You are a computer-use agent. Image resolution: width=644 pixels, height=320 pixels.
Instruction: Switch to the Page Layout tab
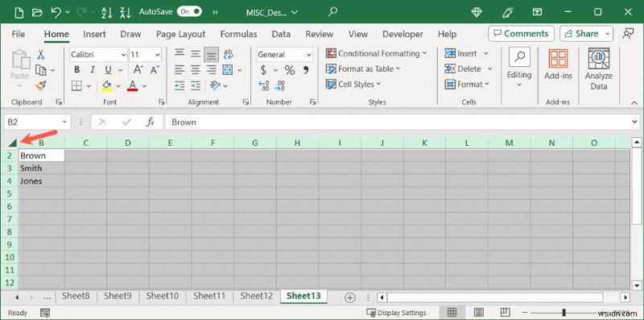click(180, 34)
